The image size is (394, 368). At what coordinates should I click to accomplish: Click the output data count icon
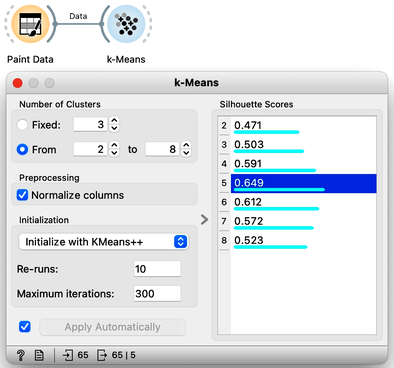point(102,355)
